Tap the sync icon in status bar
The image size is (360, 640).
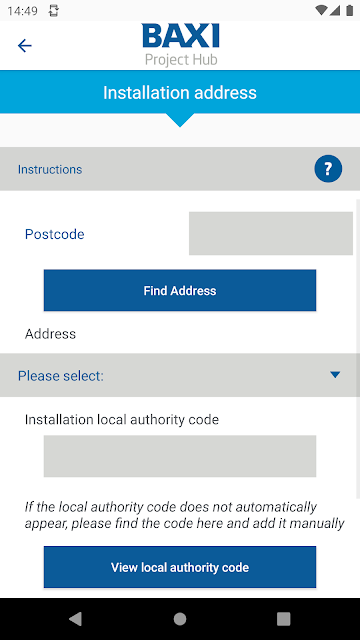click(x=53, y=11)
